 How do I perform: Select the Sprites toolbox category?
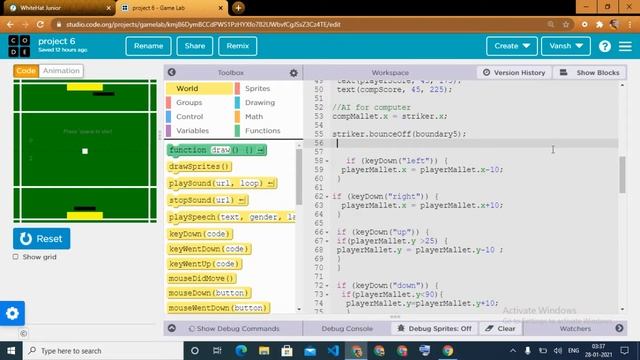[x=269, y=89]
